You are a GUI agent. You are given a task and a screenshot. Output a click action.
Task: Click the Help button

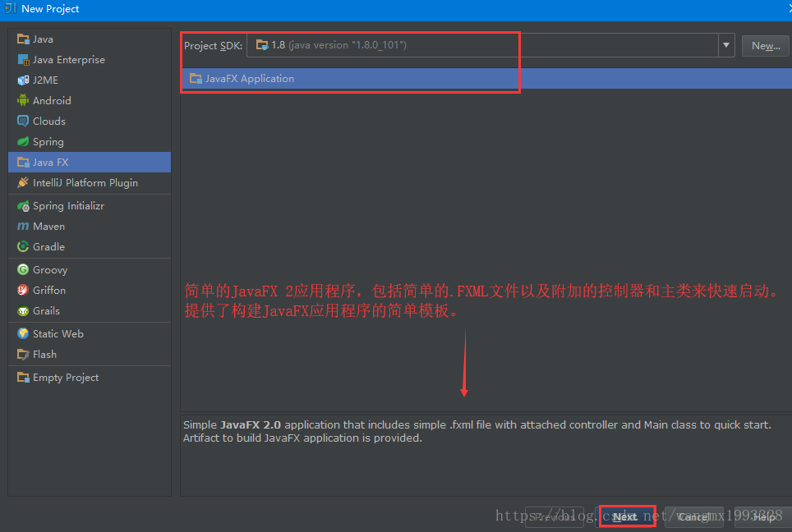click(x=763, y=517)
